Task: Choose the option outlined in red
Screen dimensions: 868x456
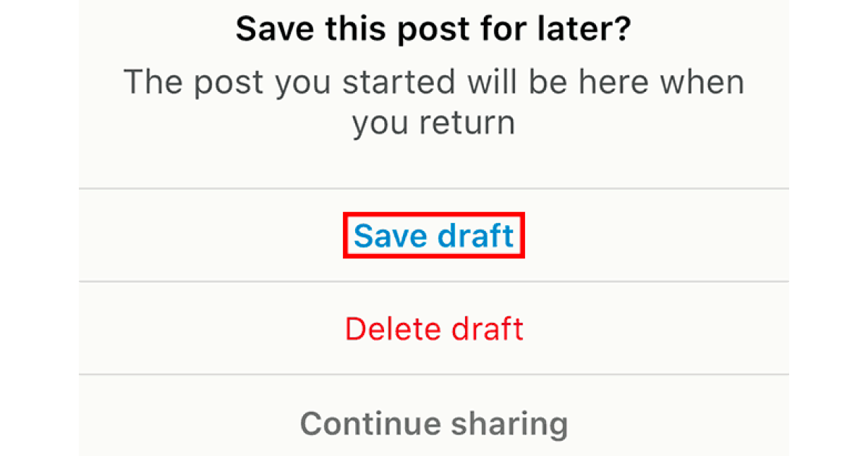Action: (434, 235)
